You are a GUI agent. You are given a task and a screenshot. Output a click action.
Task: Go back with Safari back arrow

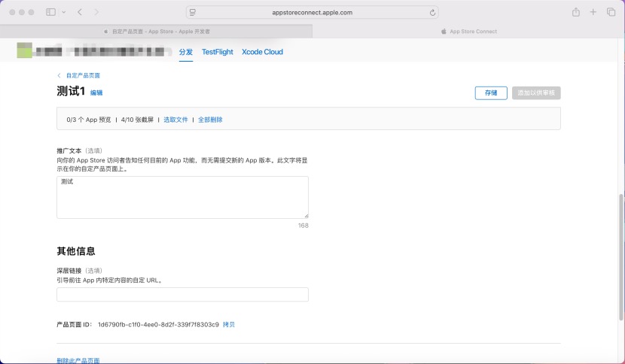coord(81,13)
